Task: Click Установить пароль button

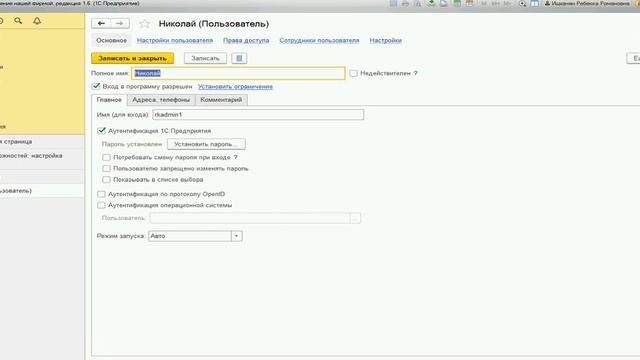Action: tap(206, 144)
